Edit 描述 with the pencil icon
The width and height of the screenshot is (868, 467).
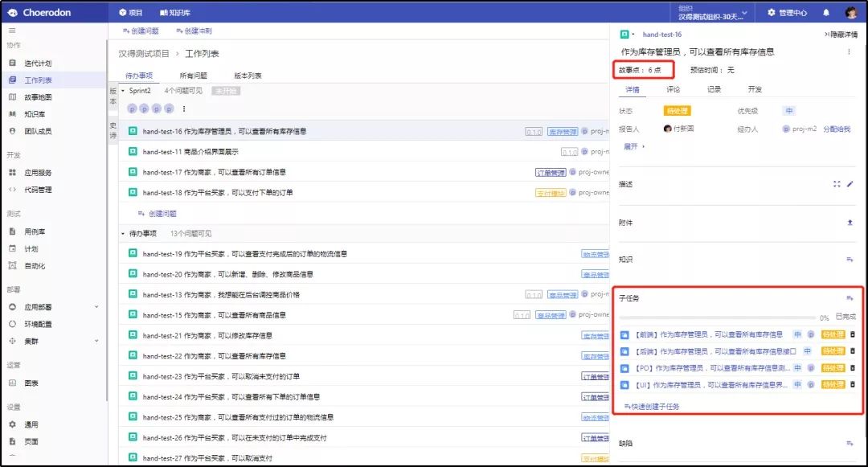[850, 184]
